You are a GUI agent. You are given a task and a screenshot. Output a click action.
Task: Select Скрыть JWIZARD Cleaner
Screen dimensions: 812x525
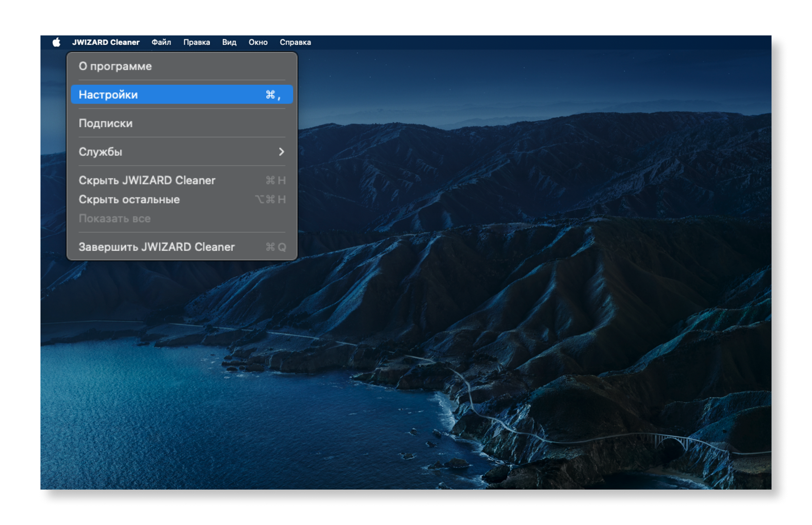tap(181, 180)
